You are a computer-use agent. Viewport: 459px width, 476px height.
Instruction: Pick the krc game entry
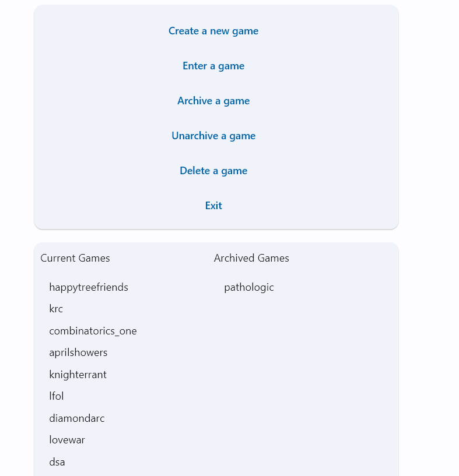[x=56, y=309]
